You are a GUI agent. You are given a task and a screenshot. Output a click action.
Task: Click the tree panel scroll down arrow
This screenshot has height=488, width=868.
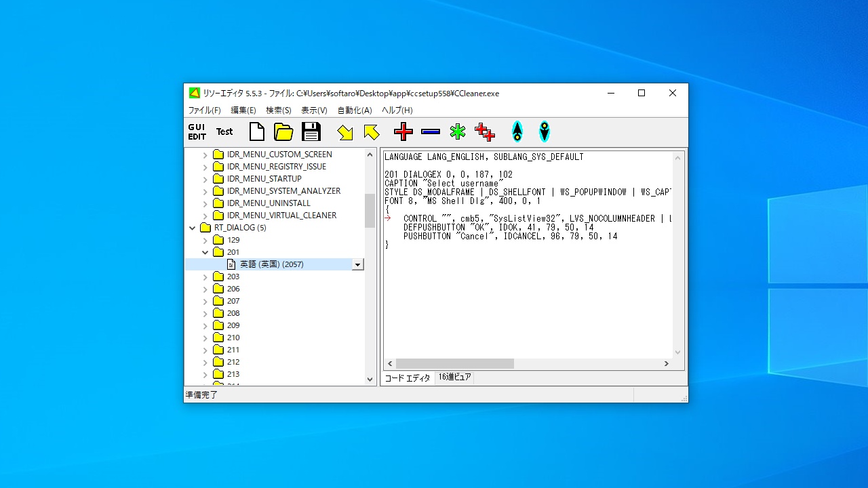point(370,380)
